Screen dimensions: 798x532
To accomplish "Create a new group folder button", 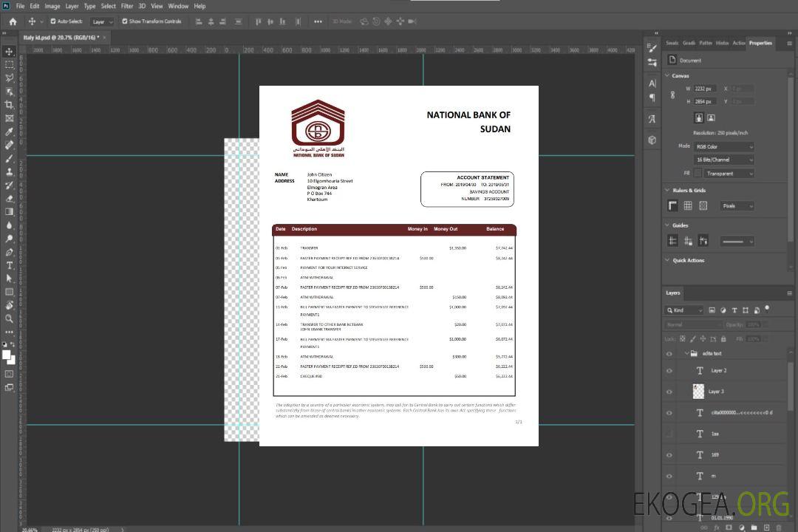I will point(754,528).
